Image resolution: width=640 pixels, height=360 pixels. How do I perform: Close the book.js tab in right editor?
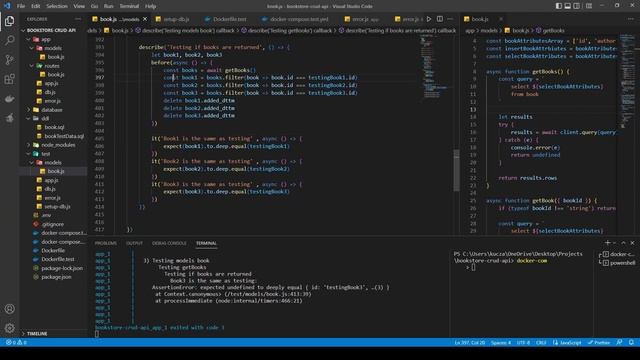(x=501, y=19)
